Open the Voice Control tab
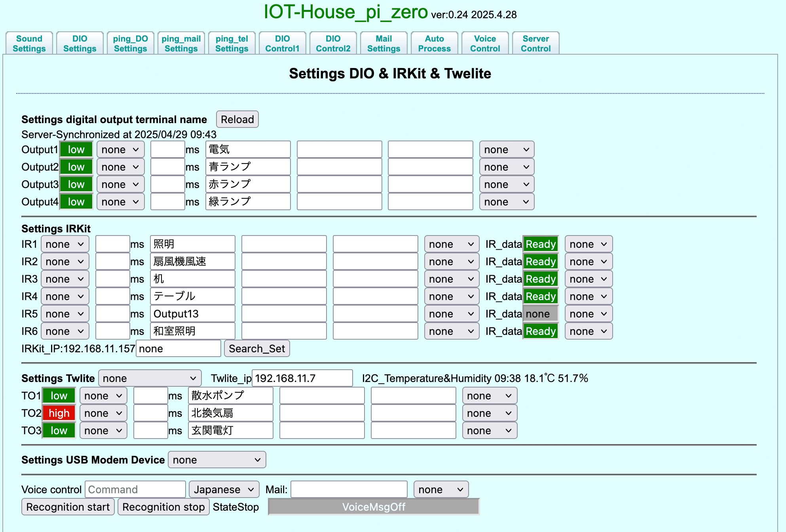Viewport: 786px width, 532px height. point(485,44)
